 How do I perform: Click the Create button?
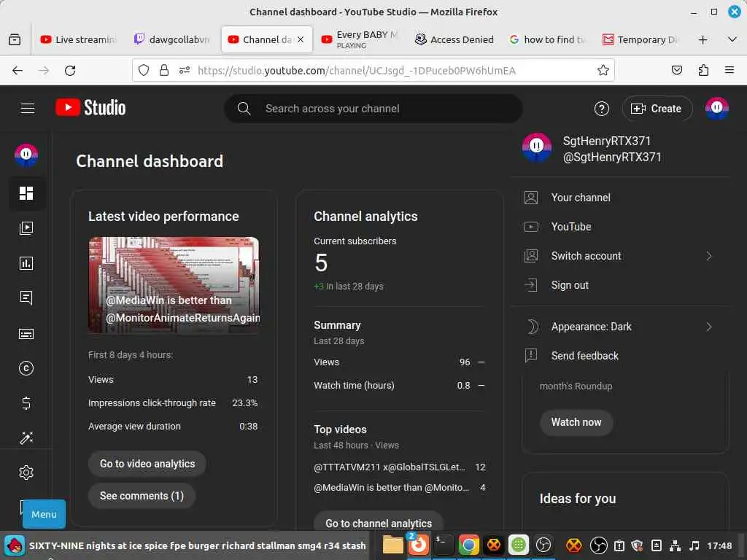tap(657, 109)
